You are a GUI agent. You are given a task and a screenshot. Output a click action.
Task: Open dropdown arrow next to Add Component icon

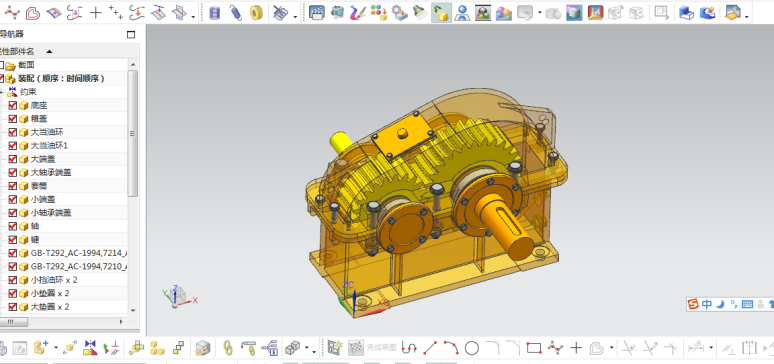(56, 348)
